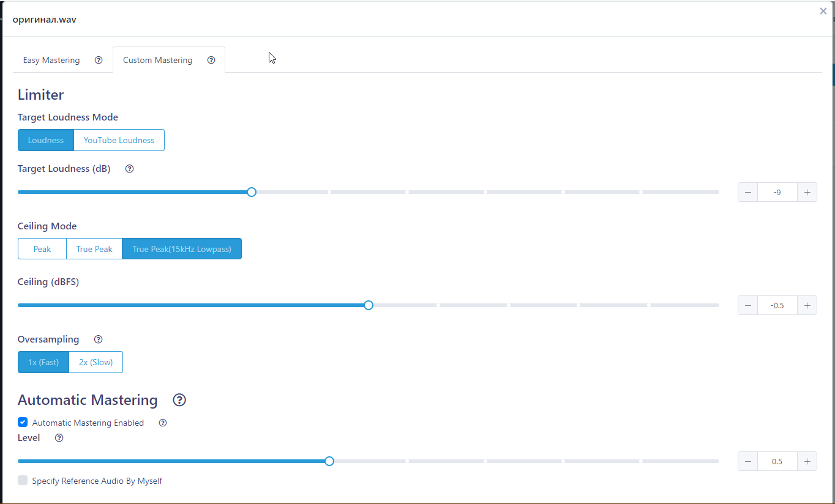Close the mastering dialog with X

point(823,11)
